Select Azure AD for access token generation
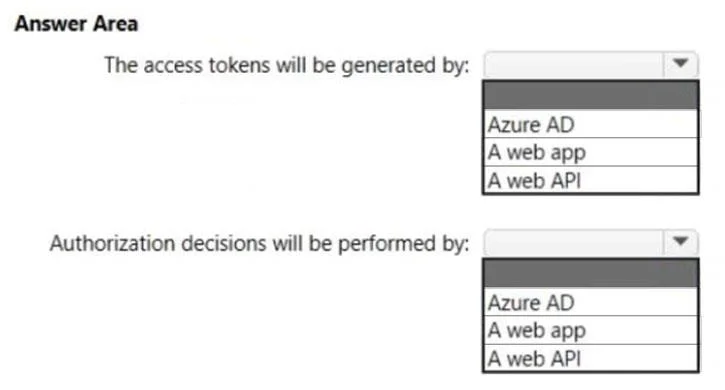Viewport: 725px width, 390px height. 590,124
